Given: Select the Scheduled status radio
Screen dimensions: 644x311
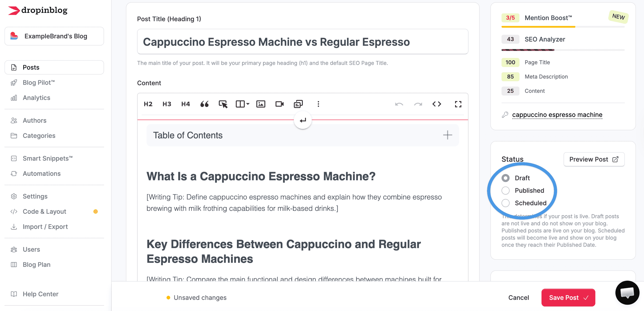Looking at the screenshot, I should (x=506, y=203).
